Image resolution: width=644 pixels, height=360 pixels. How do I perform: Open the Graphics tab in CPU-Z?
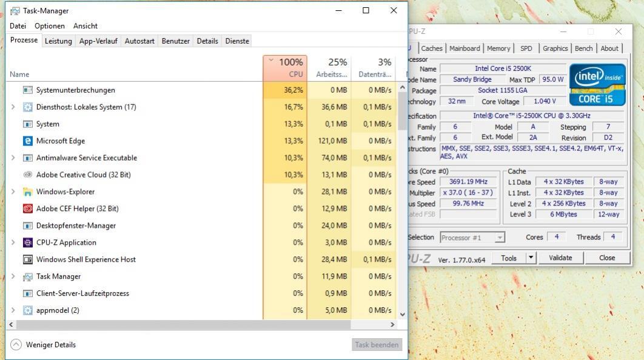[x=555, y=48]
